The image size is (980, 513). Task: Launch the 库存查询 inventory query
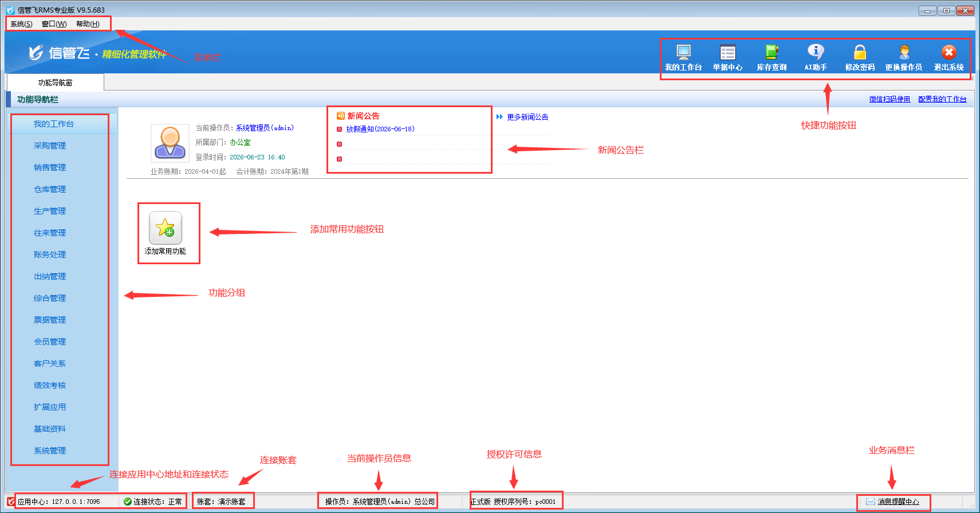click(x=772, y=58)
